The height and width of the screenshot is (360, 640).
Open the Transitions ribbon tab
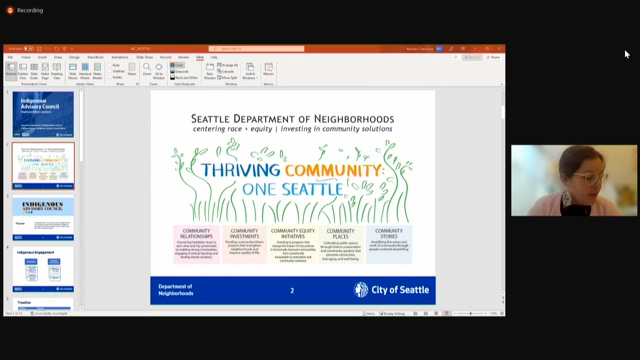(x=95, y=58)
